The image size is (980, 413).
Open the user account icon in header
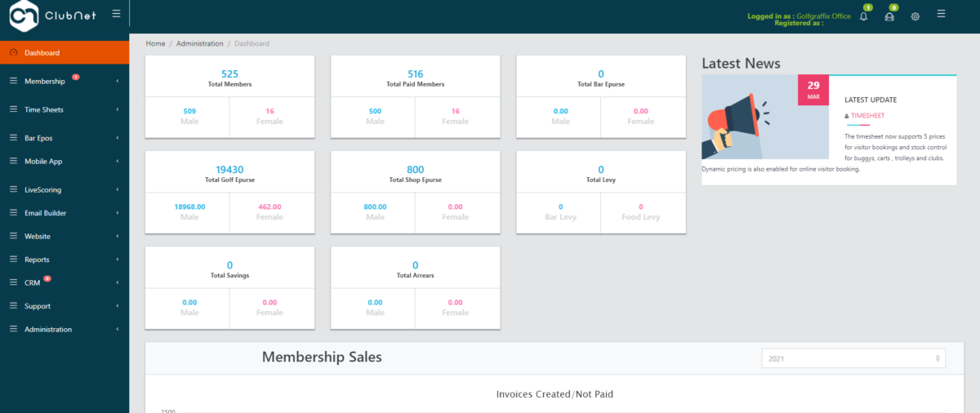click(889, 16)
